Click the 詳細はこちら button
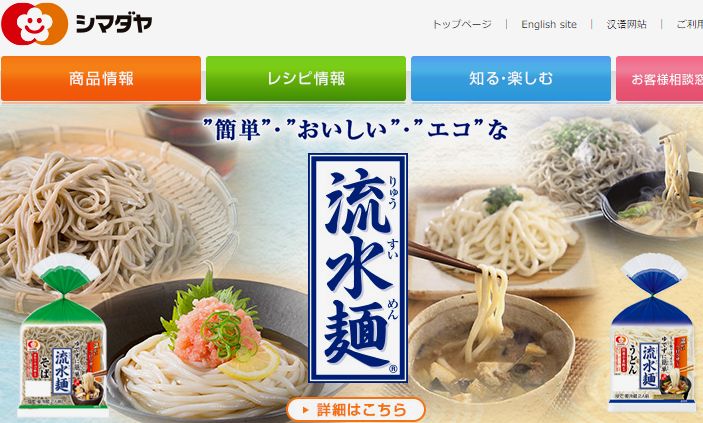Viewport: 703px width, 423px height. pos(356,410)
